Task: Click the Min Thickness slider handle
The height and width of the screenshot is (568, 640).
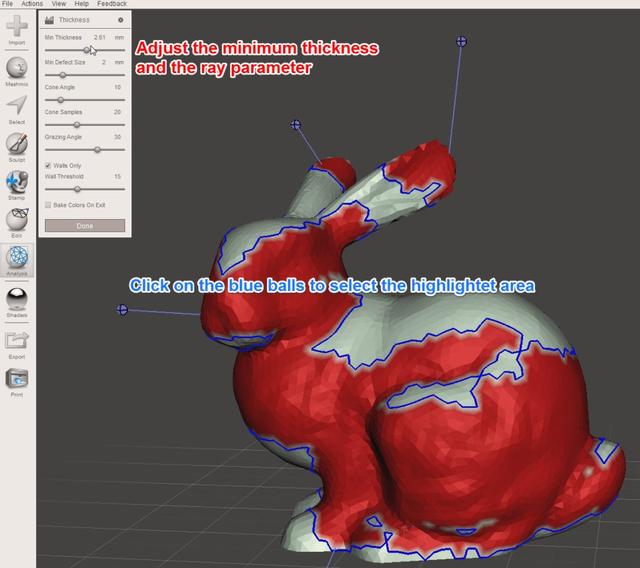Action: pos(88,49)
